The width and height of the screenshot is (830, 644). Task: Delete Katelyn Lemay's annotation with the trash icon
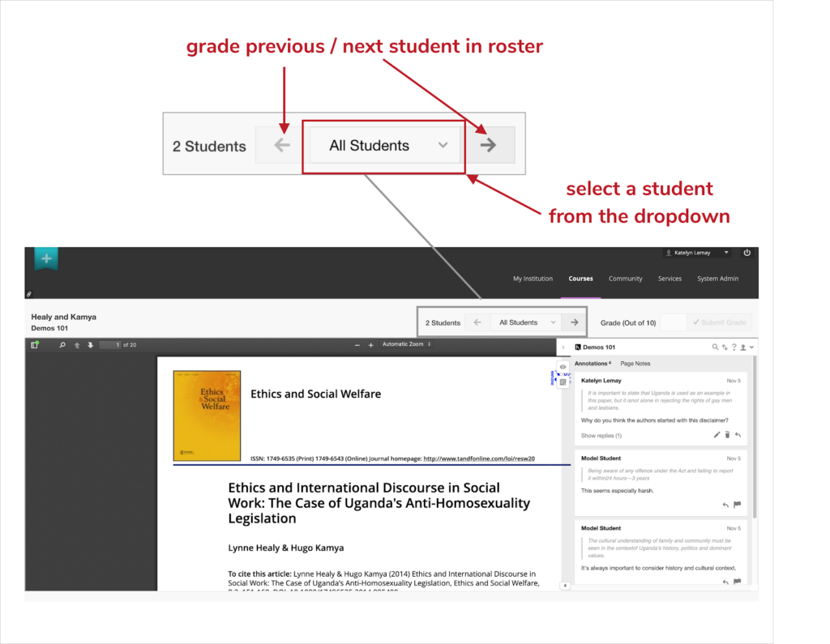727,434
